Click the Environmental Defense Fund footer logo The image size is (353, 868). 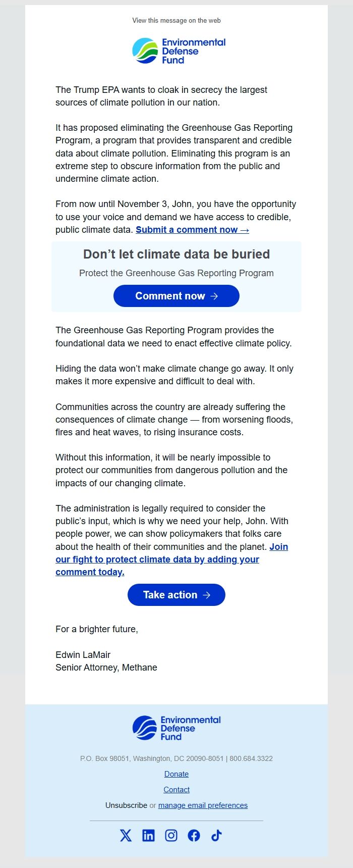(177, 727)
